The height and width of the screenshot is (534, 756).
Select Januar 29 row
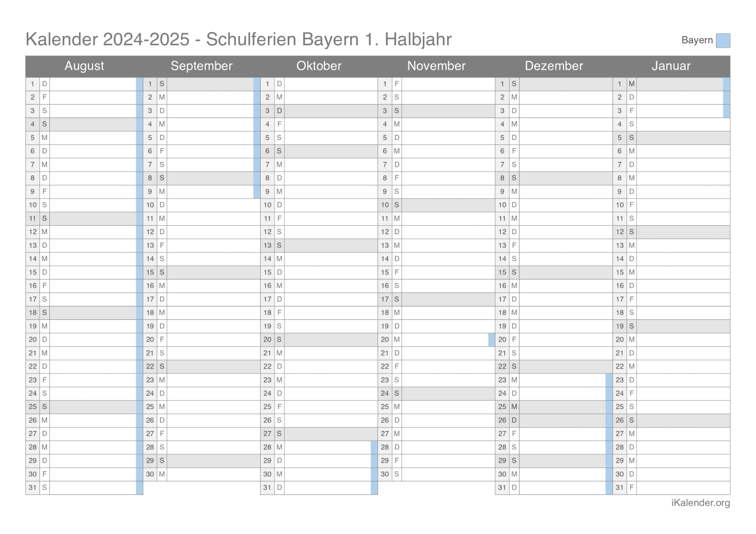click(x=671, y=460)
